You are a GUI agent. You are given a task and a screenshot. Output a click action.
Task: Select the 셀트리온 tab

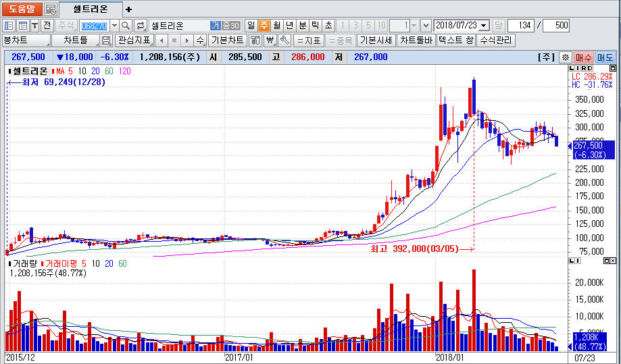[x=91, y=9]
